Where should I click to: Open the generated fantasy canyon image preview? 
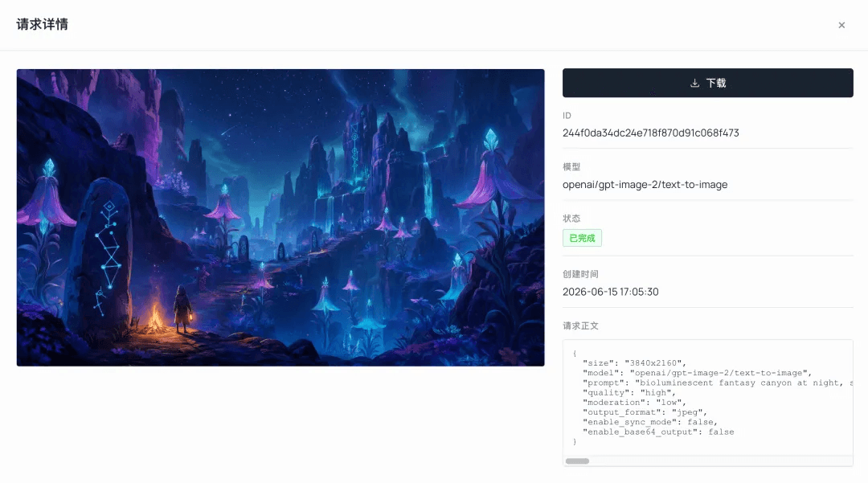(280, 218)
